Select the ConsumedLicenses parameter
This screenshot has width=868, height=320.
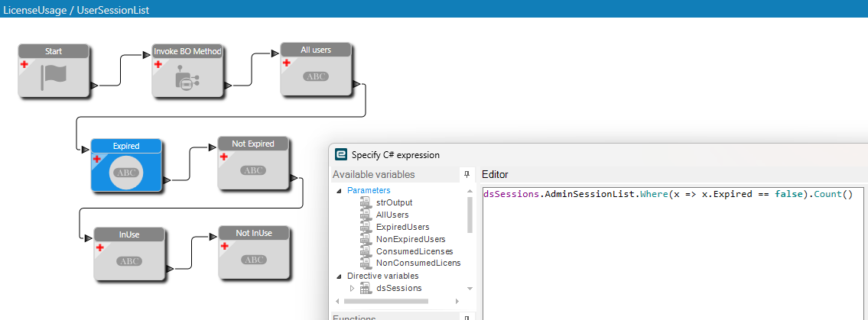point(414,251)
